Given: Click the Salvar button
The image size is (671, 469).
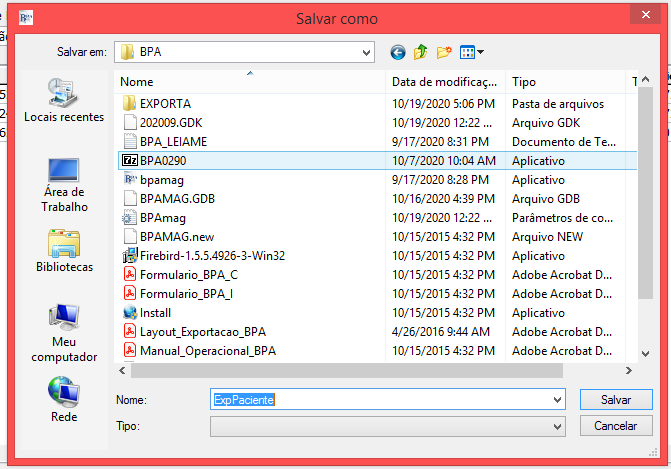Looking at the screenshot, I should coord(615,399).
